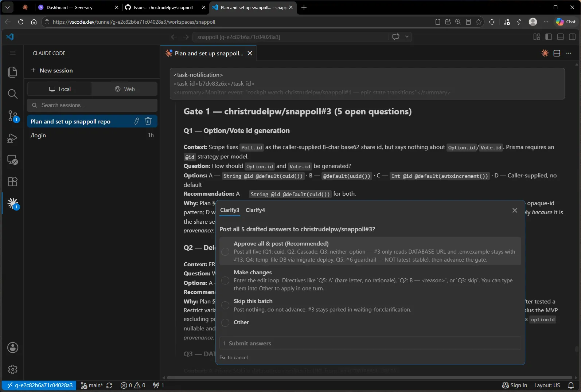Screen dimensions: 581x392
Task: Select Claude Code activity bar icon
Action: pyautogui.click(x=12, y=203)
